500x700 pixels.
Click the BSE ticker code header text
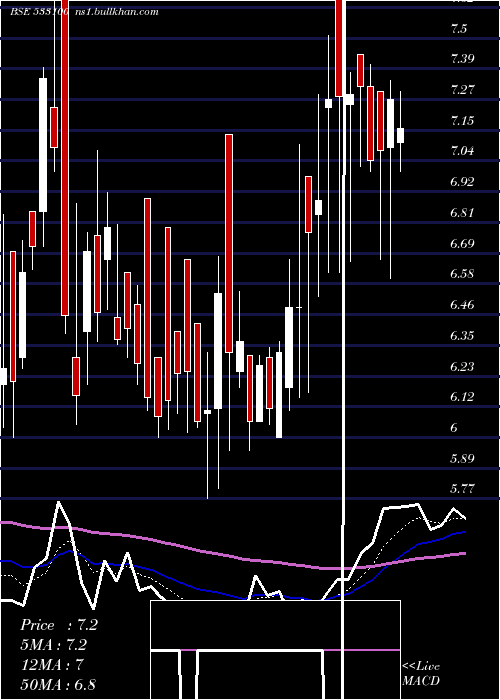tap(39, 12)
